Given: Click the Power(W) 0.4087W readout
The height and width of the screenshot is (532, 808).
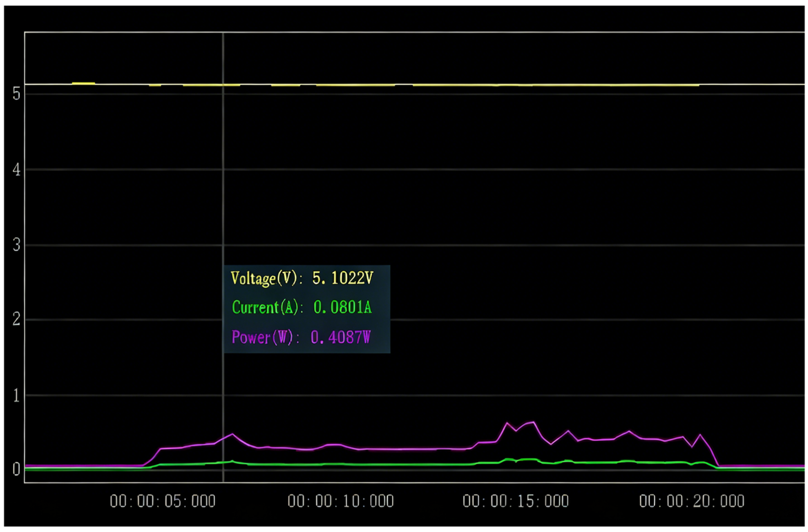Looking at the screenshot, I should tap(301, 337).
